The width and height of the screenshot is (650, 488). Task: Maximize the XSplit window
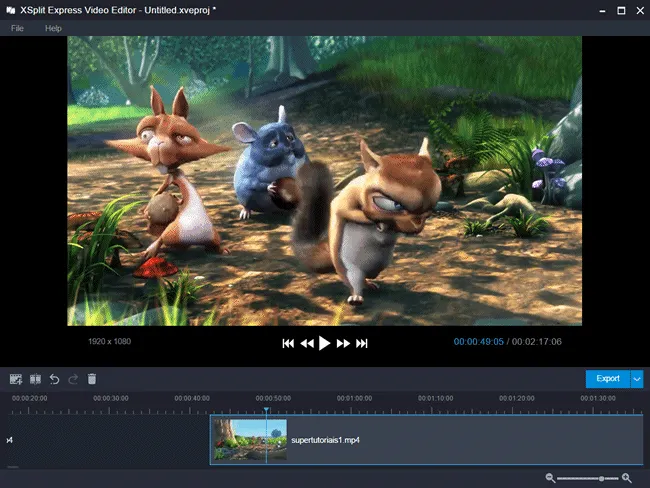point(621,10)
